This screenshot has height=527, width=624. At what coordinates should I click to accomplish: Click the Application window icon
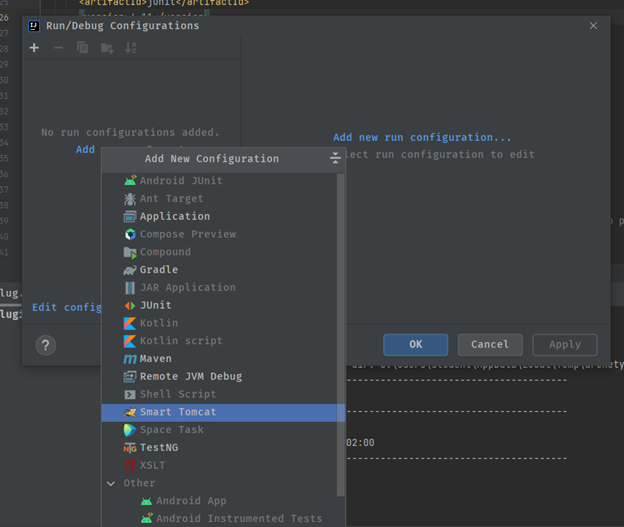pos(130,217)
